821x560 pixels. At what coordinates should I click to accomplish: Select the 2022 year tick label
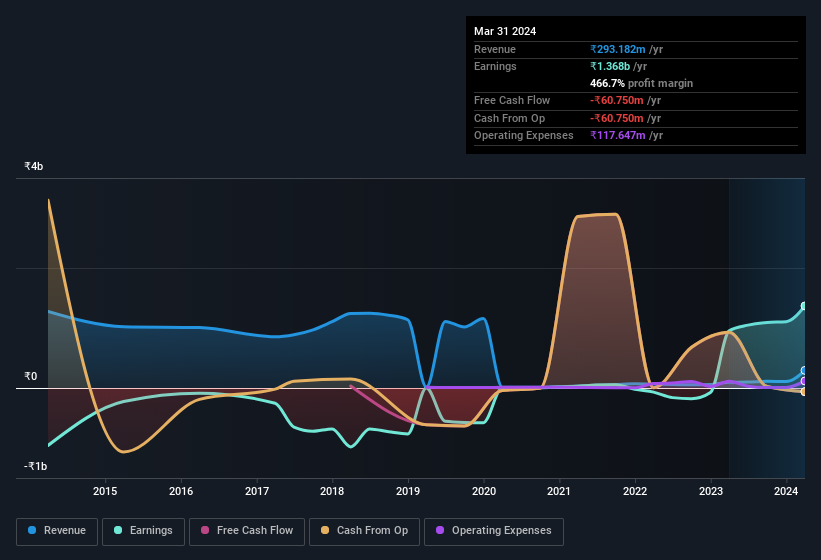(635, 491)
